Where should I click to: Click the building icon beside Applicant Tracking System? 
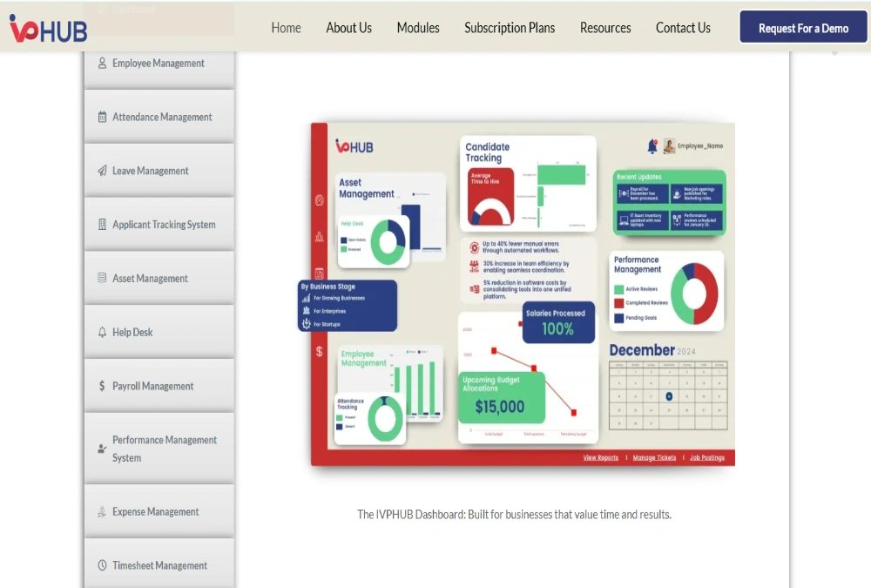tap(102, 225)
